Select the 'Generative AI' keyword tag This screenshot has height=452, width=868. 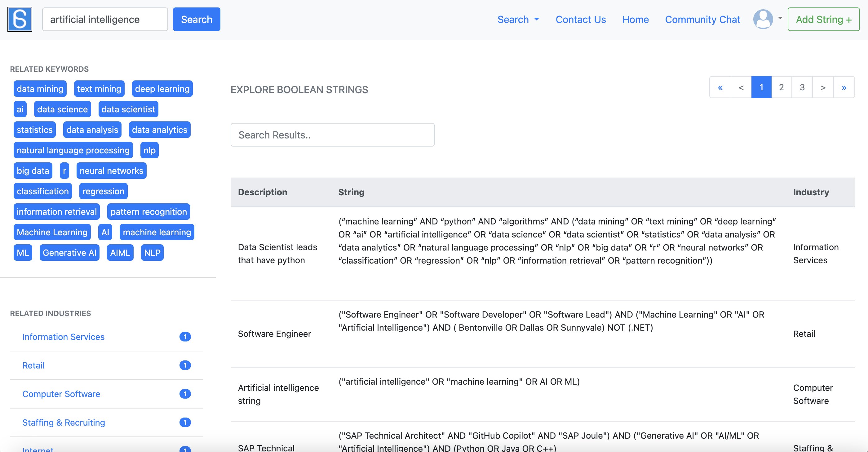[x=69, y=253]
